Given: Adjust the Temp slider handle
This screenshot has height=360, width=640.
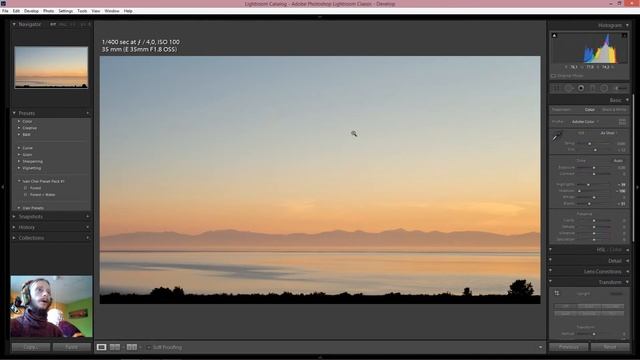Looking at the screenshot, I should click(x=589, y=144).
